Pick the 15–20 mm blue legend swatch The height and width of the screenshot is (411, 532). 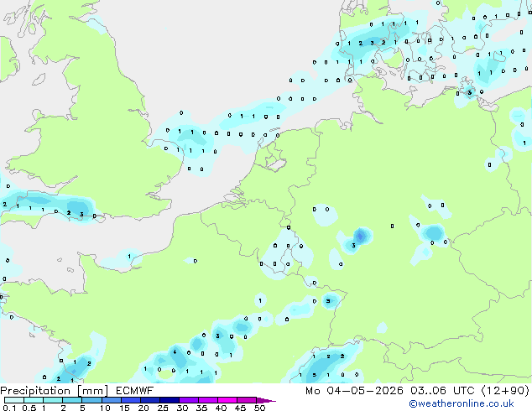(130, 400)
